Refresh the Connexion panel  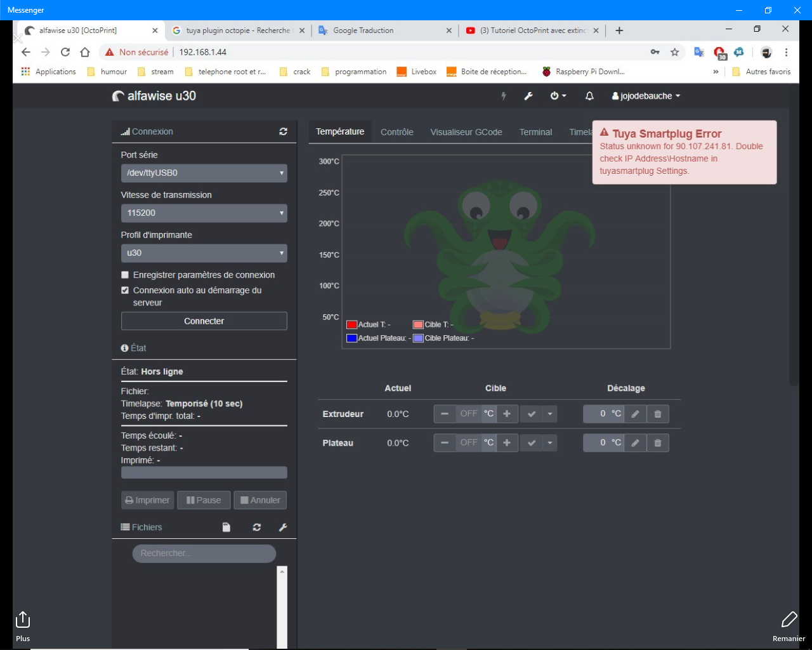click(x=283, y=131)
